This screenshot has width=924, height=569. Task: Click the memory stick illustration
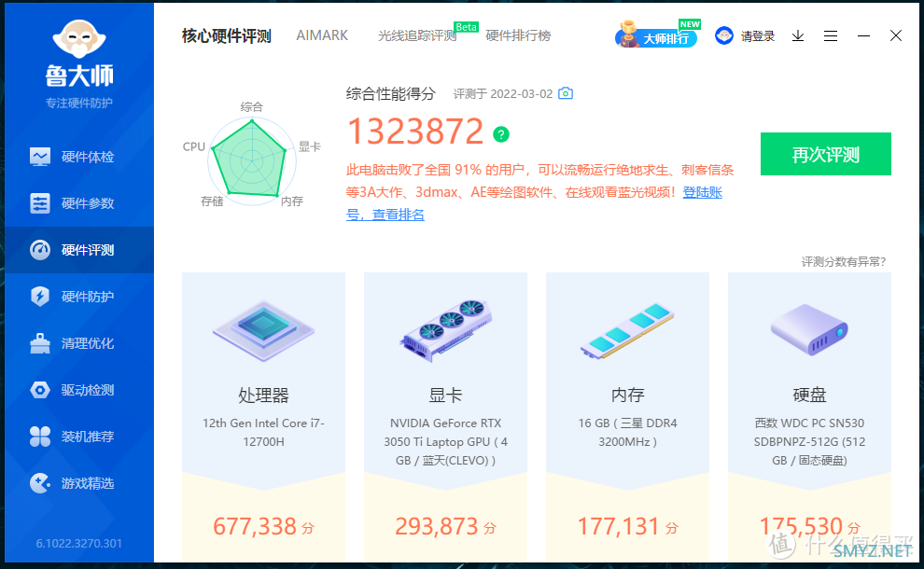point(627,331)
